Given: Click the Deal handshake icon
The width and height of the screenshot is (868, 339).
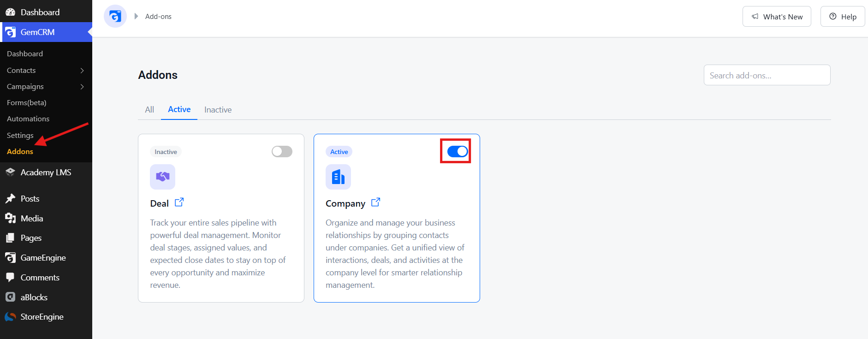Looking at the screenshot, I should pyautogui.click(x=162, y=177).
